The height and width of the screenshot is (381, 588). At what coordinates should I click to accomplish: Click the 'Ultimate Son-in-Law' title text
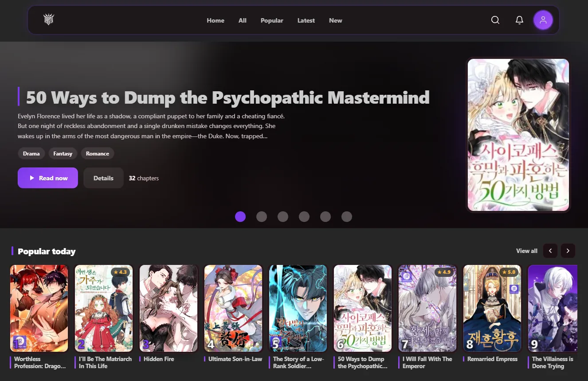point(235,359)
